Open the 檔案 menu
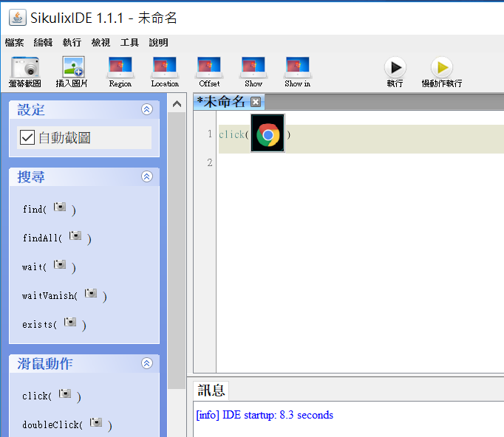 pyautogui.click(x=15, y=42)
